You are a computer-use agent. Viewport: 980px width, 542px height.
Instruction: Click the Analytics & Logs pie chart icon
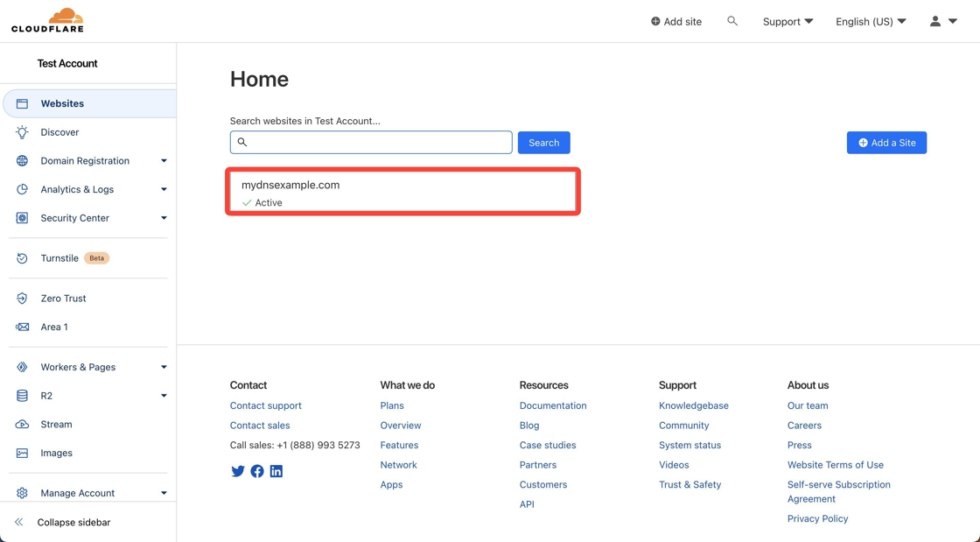click(x=22, y=189)
